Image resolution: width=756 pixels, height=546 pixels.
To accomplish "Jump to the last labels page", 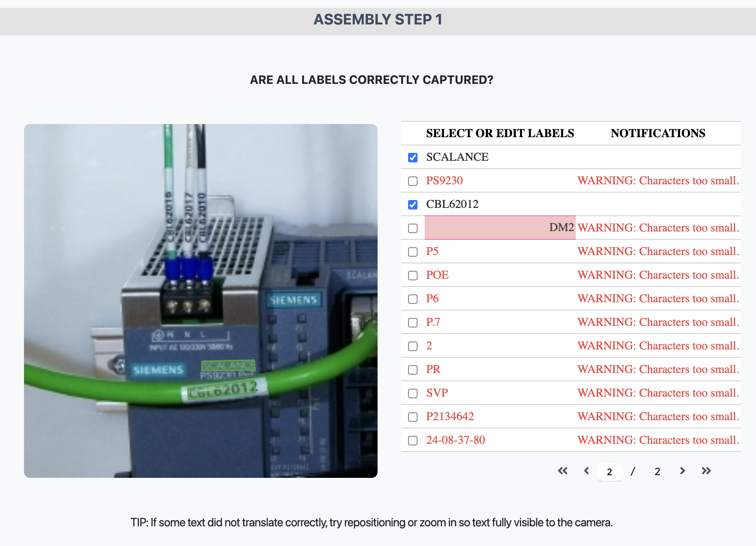I will click(x=706, y=471).
